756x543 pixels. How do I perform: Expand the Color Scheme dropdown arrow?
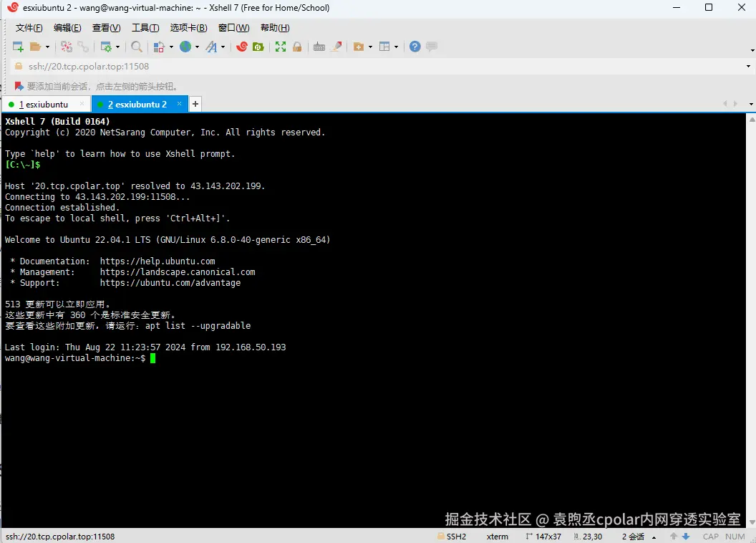171,47
